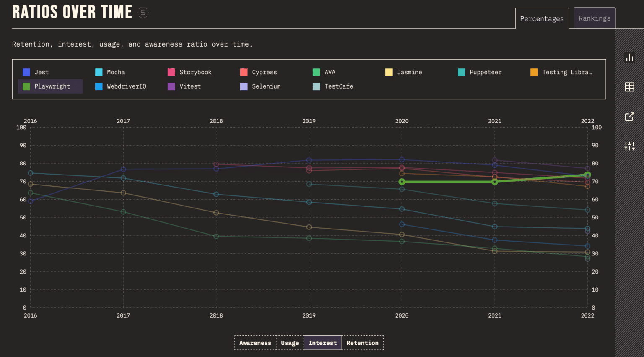This screenshot has height=357, width=644.
Task: Click the Interest metric button
Action: tap(322, 343)
